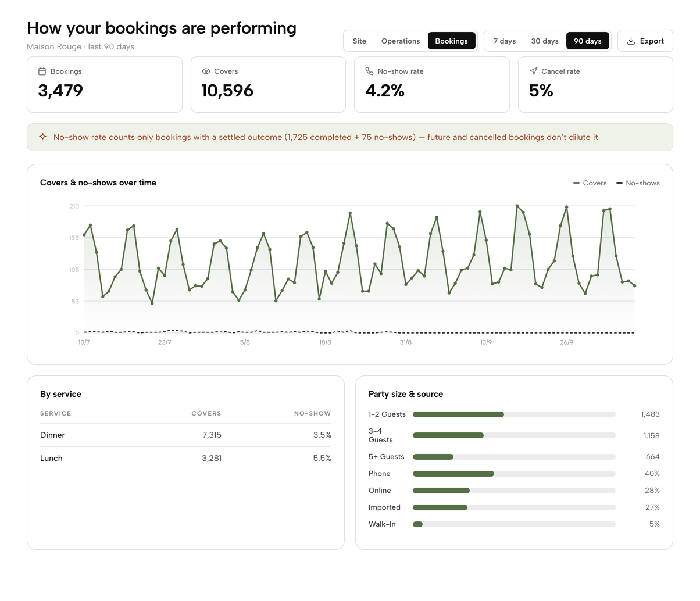The image size is (700, 601).
Task: Click the By service heading
Action: [x=60, y=394]
